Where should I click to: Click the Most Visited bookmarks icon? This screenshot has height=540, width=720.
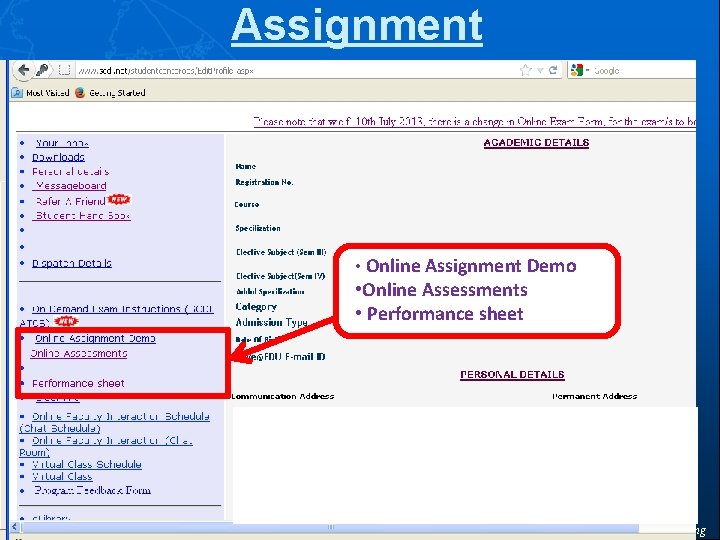click(x=17, y=93)
